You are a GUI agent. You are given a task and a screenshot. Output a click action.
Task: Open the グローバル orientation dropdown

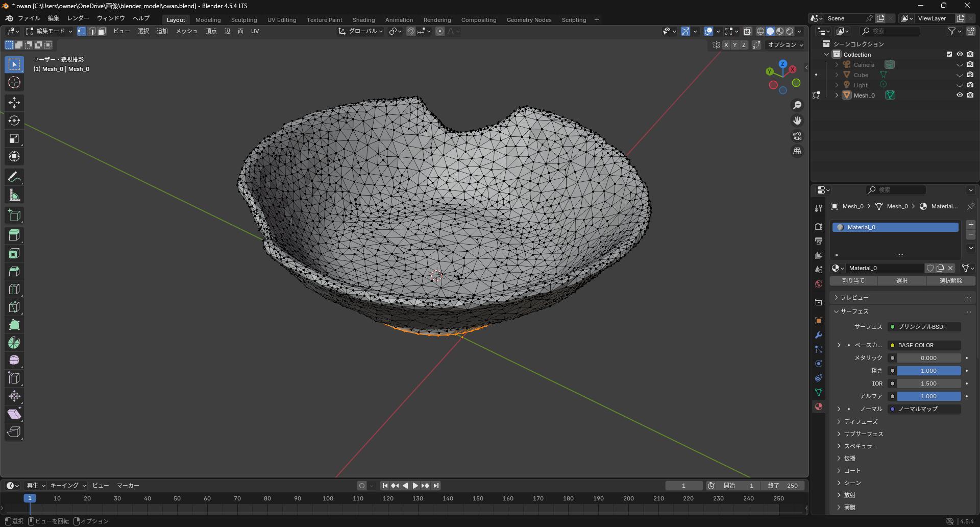pos(361,31)
